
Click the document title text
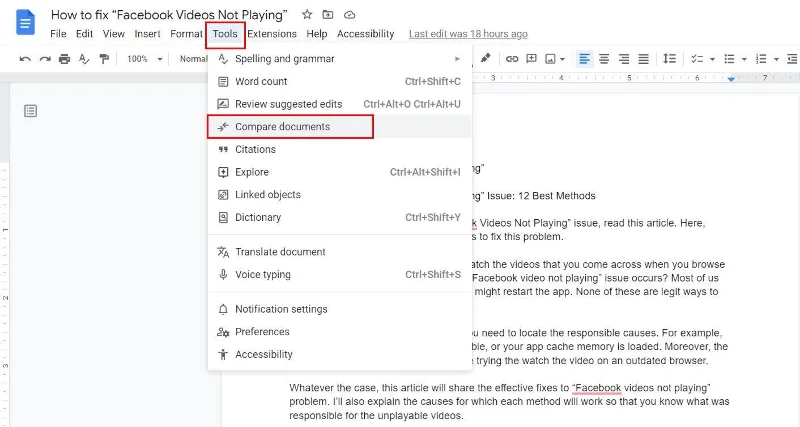point(169,15)
